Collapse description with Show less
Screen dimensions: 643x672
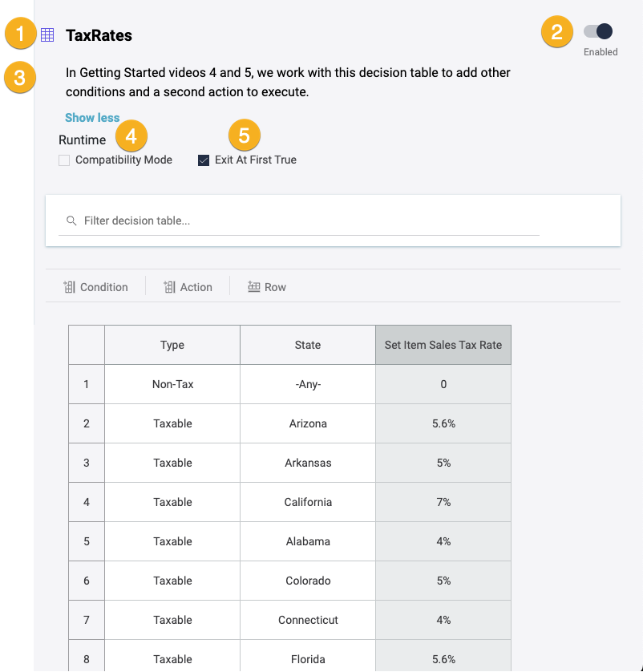92,118
